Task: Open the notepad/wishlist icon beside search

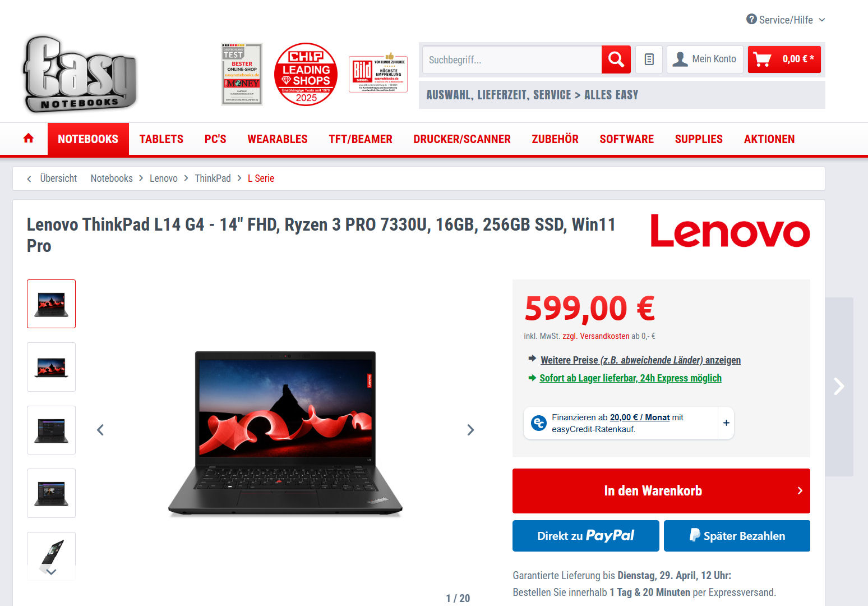Action: 649,59
